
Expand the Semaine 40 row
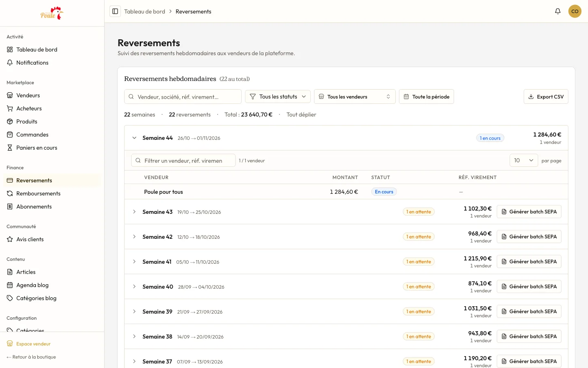[134, 287]
